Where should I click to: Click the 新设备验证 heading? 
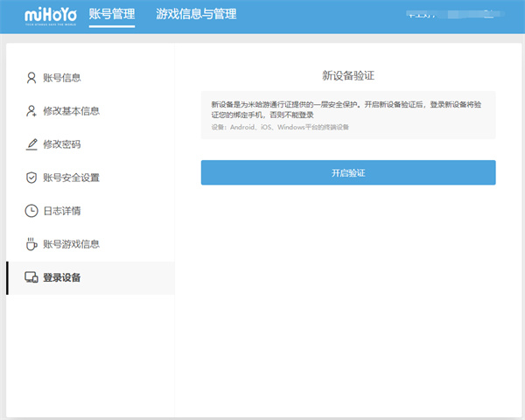pyautogui.click(x=348, y=75)
